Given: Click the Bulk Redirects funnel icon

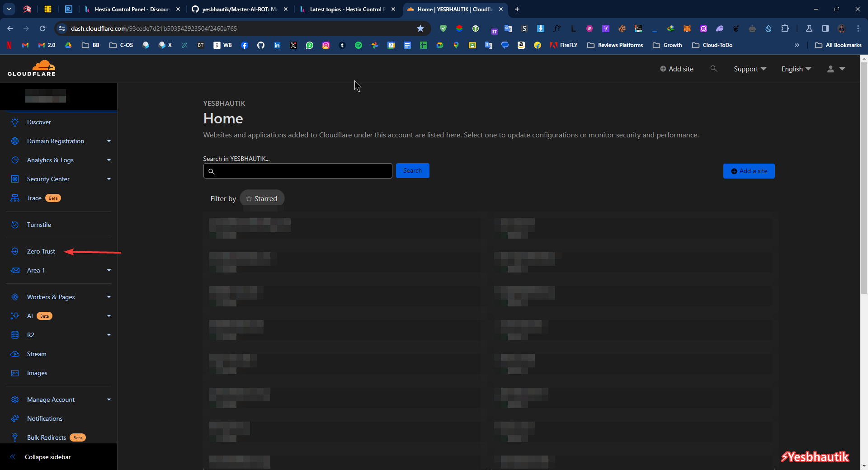Looking at the screenshot, I should point(15,437).
